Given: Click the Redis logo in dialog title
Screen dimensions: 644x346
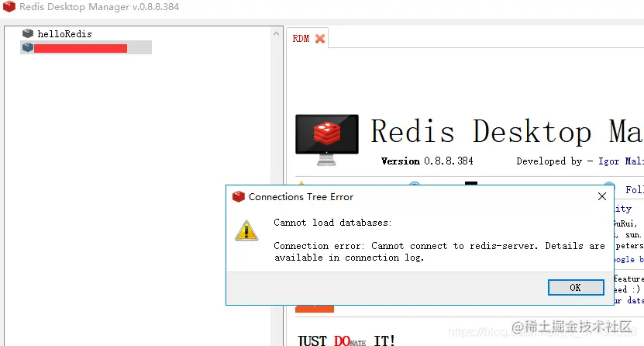Looking at the screenshot, I should tap(238, 197).
